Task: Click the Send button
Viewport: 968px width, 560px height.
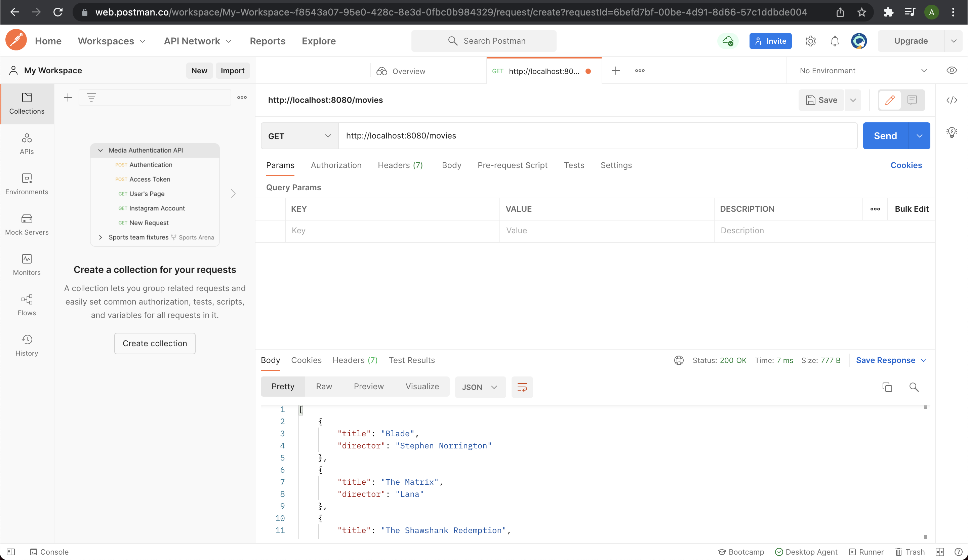Action: point(885,136)
